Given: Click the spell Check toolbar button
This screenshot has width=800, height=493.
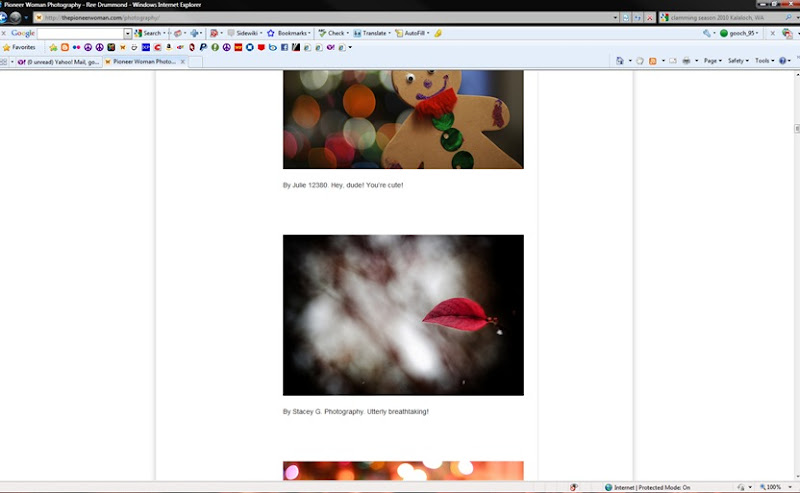Looking at the screenshot, I should (x=334, y=33).
